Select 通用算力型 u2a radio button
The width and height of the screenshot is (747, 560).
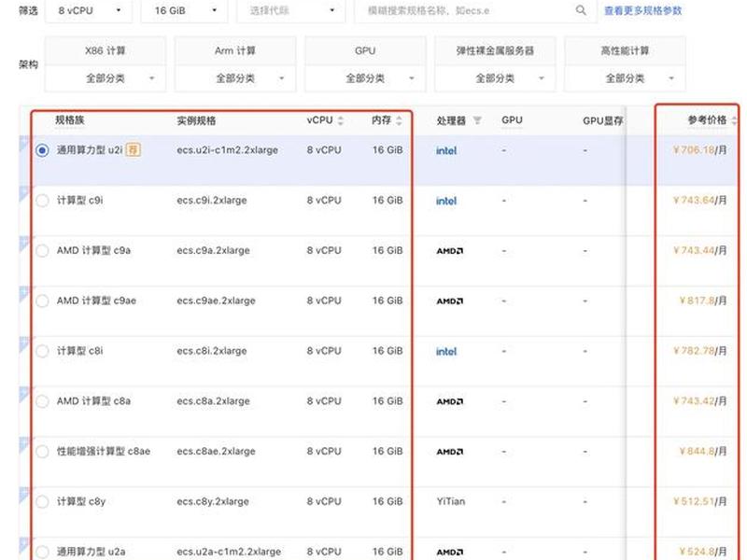[42, 552]
